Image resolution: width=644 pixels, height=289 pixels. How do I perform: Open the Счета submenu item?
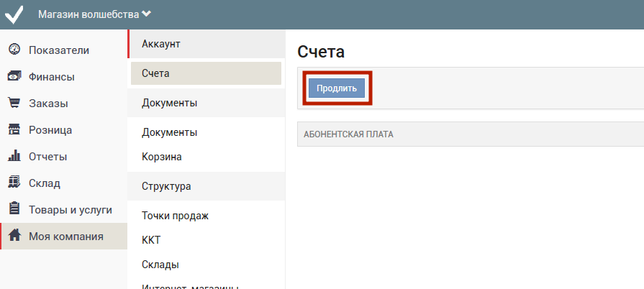coord(156,73)
